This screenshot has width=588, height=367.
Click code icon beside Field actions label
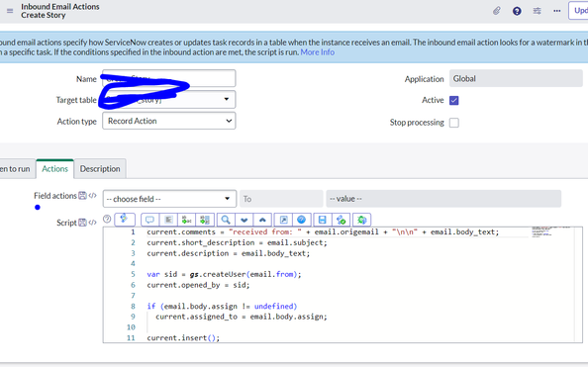point(92,195)
